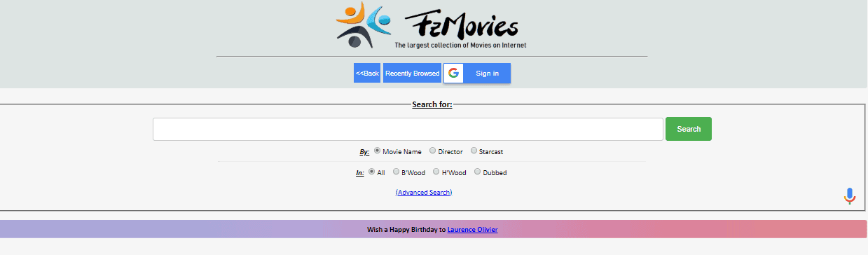The height and width of the screenshot is (255, 868).
Task: Open the Advanced Search link
Action: pyautogui.click(x=424, y=192)
